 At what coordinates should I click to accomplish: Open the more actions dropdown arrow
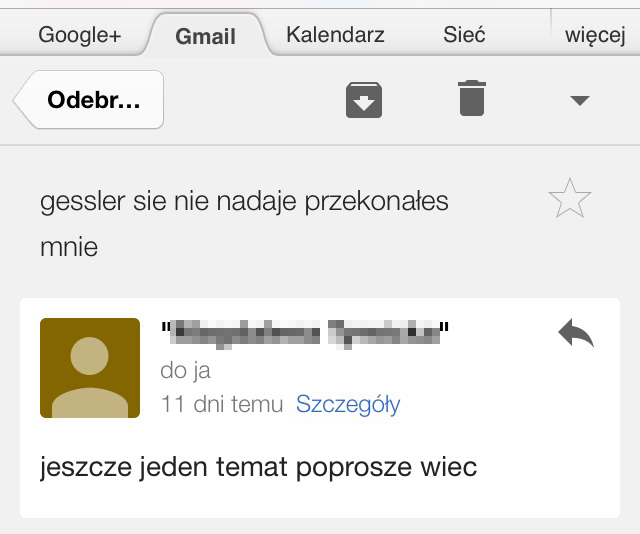(579, 100)
